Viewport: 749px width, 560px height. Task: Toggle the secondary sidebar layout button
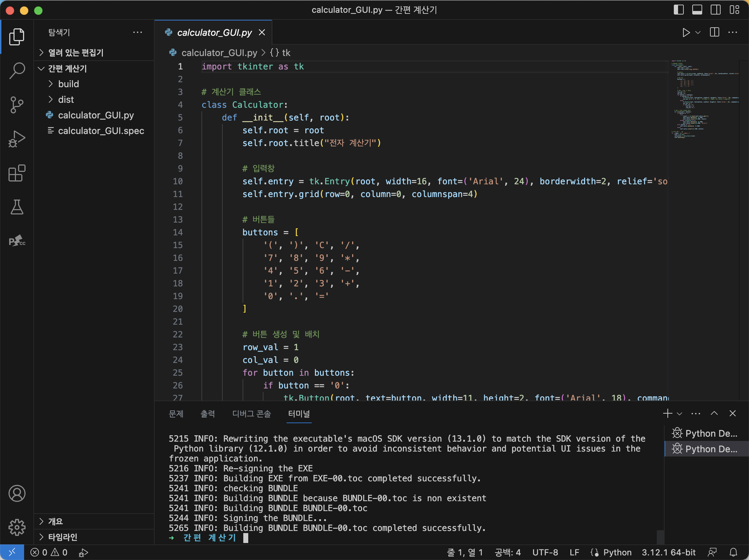[x=715, y=10]
